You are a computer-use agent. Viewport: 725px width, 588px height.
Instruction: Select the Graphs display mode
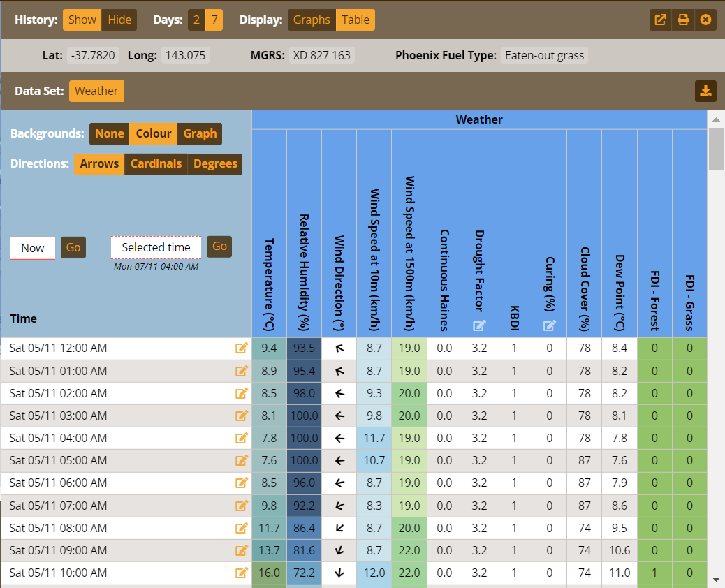[x=312, y=20]
